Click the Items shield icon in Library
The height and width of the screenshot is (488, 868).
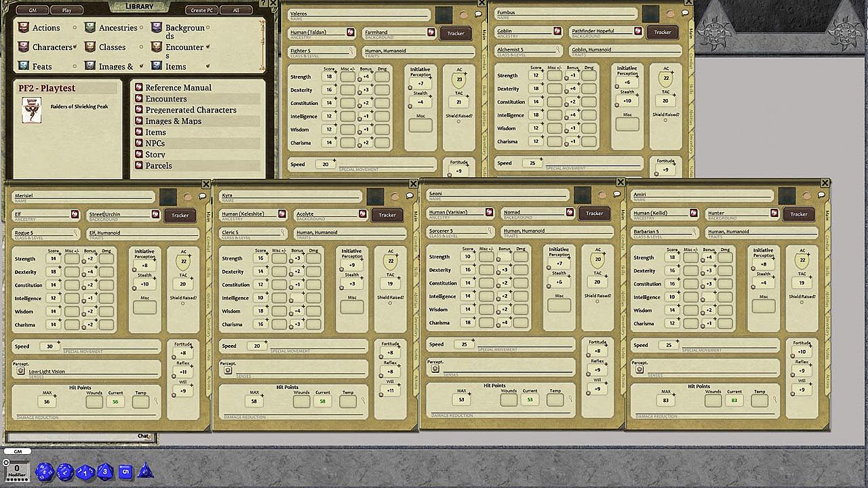coord(157,66)
